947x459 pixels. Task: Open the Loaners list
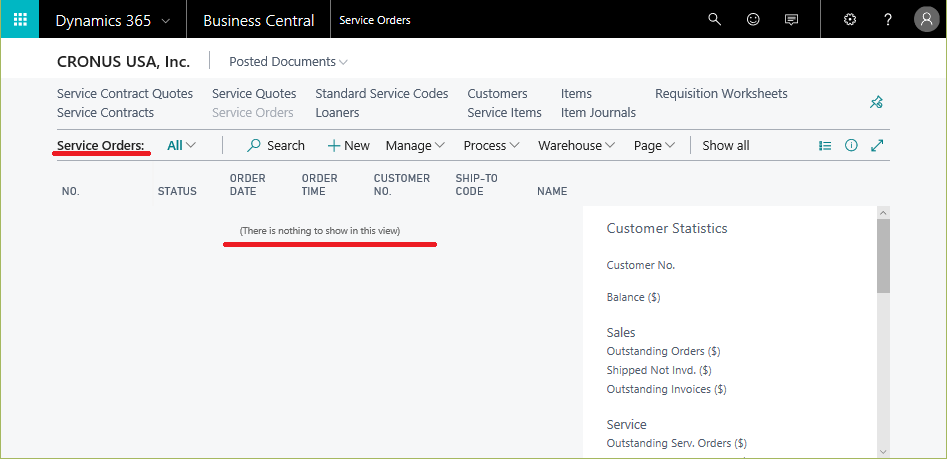337,112
